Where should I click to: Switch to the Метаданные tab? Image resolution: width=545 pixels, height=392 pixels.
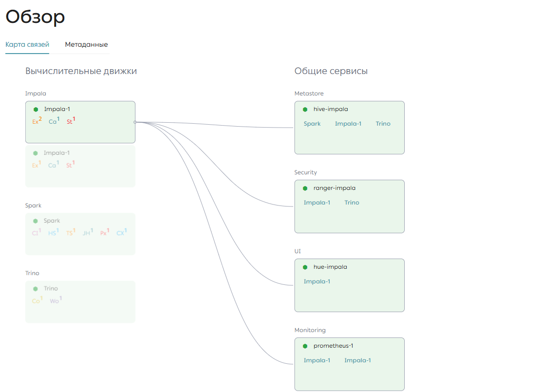tap(86, 44)
